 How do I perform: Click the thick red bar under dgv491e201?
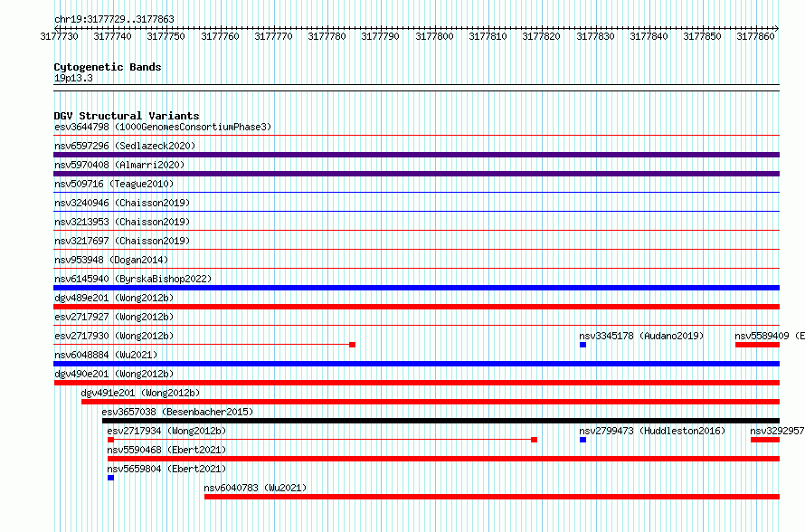(x=431, y=402)
